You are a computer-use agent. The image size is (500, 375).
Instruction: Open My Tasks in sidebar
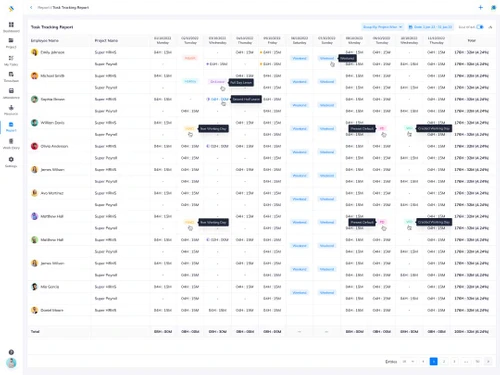[x=11, y=58]
